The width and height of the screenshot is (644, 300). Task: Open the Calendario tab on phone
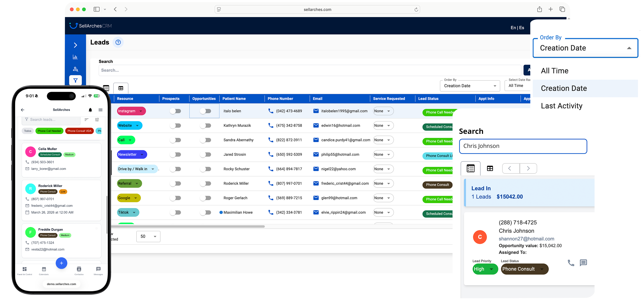(x=44, y=271)
